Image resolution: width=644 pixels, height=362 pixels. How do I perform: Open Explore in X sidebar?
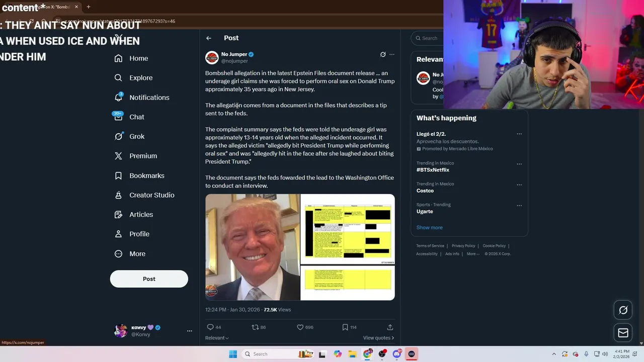[133, 78]
